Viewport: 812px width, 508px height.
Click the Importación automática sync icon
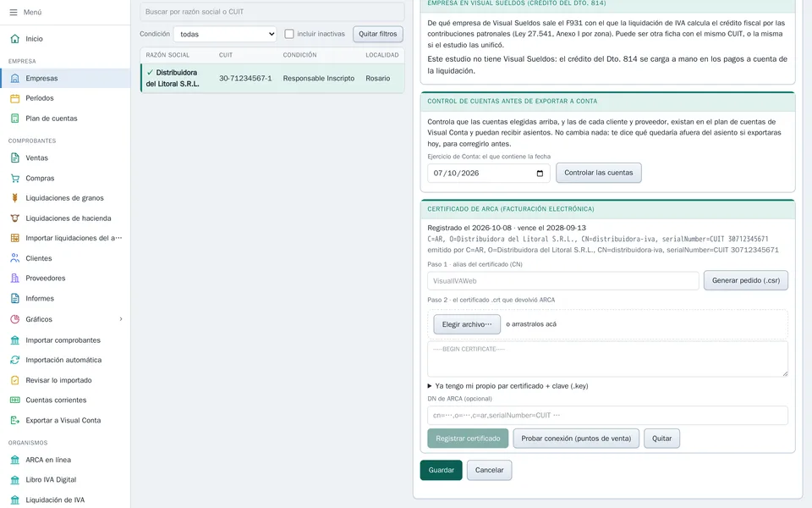pos(15,360)
